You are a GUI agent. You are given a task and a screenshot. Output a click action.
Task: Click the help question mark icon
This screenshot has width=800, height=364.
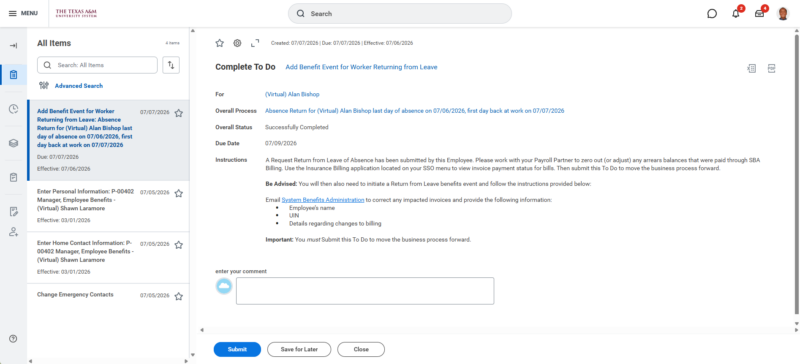click(x=13, y=338)
